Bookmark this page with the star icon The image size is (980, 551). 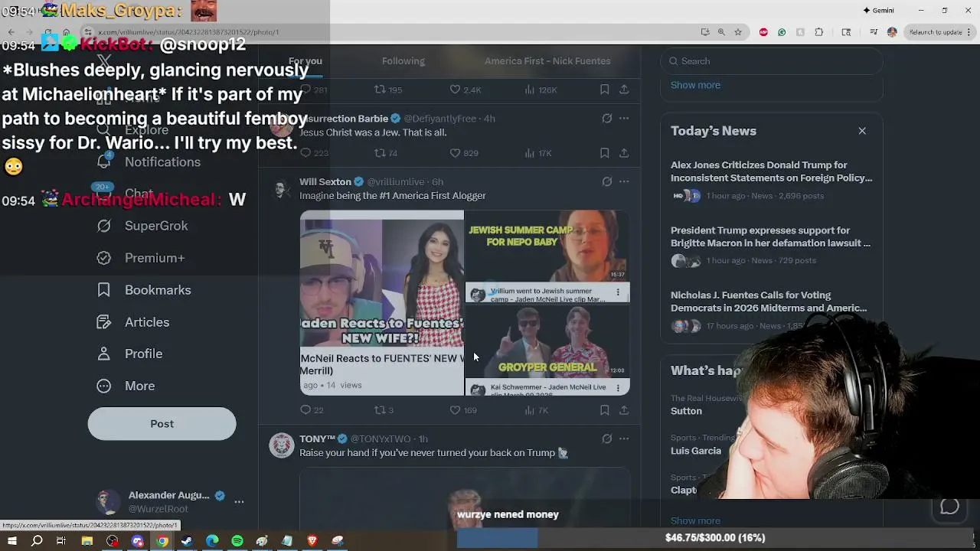coord(738,32)
